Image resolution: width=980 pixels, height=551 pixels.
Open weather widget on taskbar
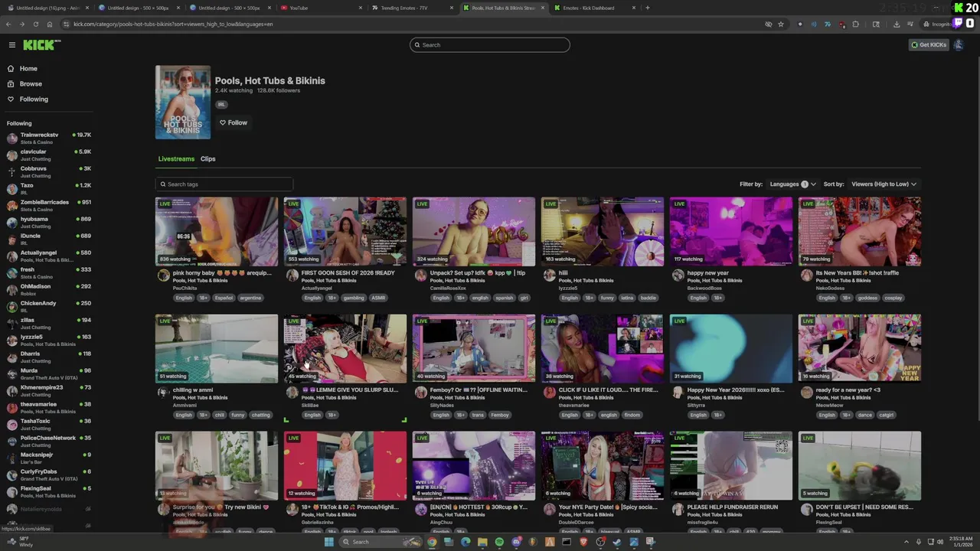[x=21, y=542]
